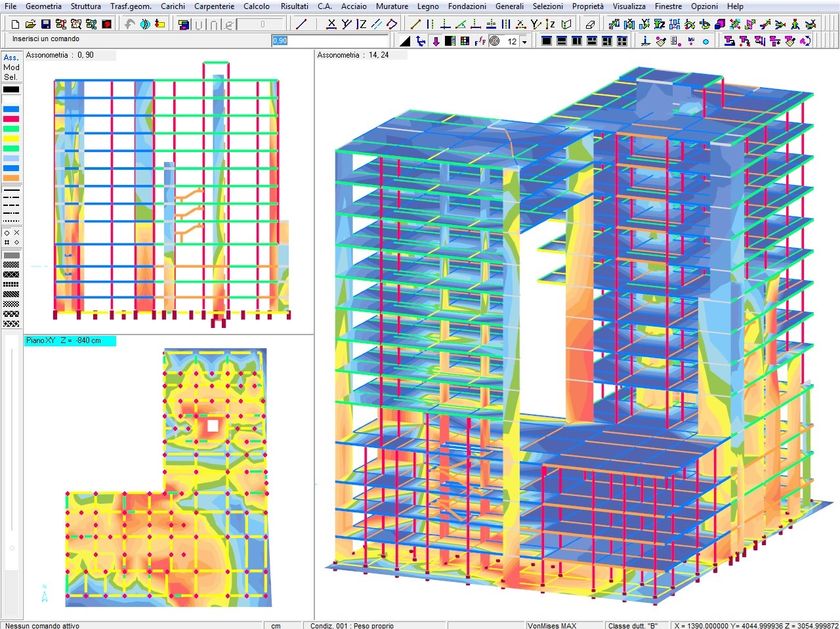Click the Assonometria 14, 24 view label
840x629 pixels.
tap(353, 55)
